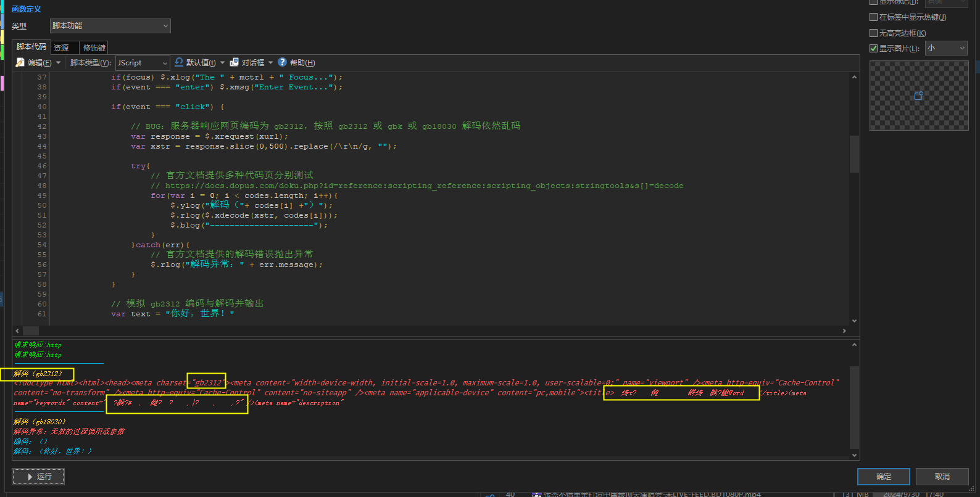The width and height of the screenshot is (980, 497).
Task: Switch to the 修饰键 tab
Action: point(94,47)
